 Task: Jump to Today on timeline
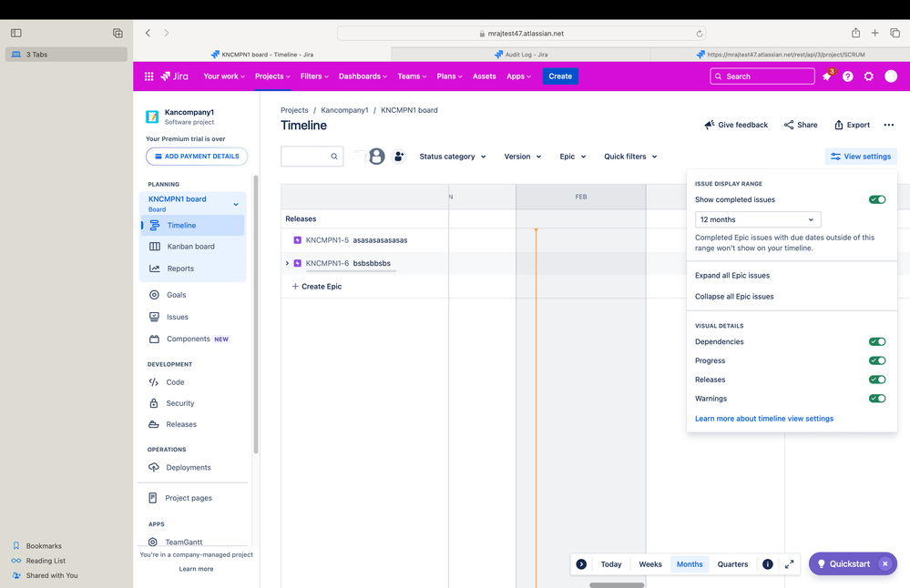(611, 563)
